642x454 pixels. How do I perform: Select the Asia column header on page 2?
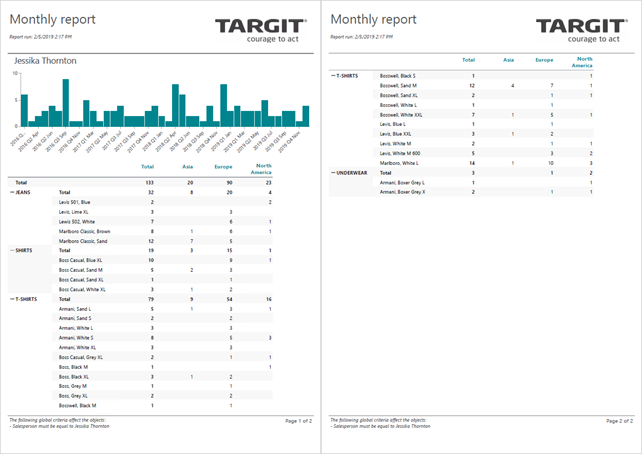point(509,60)
